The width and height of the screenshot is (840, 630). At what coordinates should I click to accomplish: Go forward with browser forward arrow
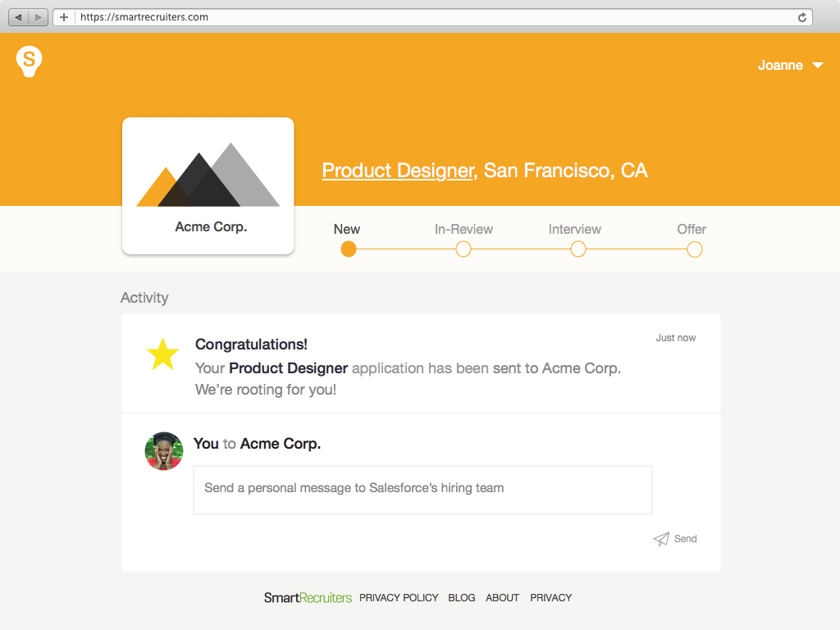(x=38, y=17)
